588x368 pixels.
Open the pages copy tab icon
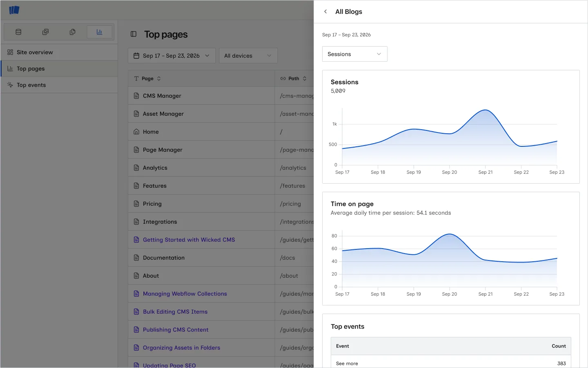[x=72, y=32]
